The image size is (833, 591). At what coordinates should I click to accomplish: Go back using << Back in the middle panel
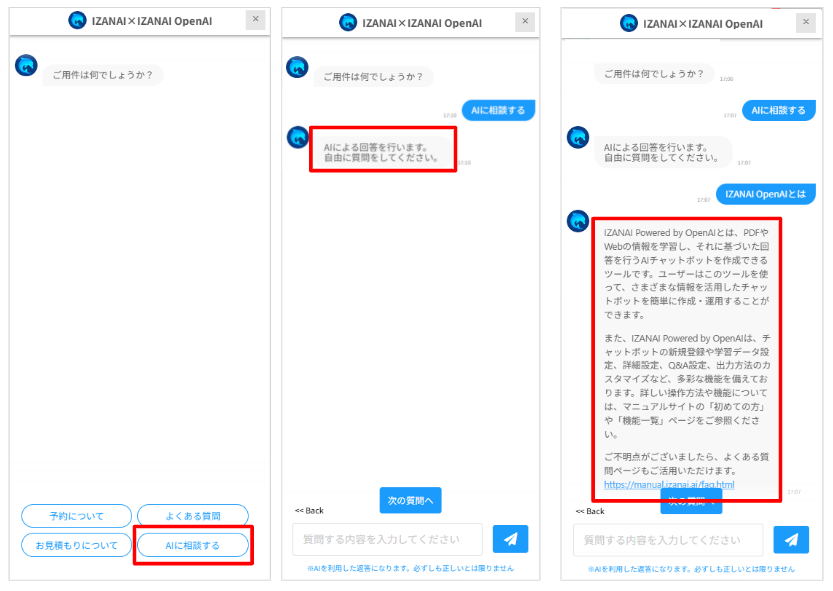(x=309, y=510)
